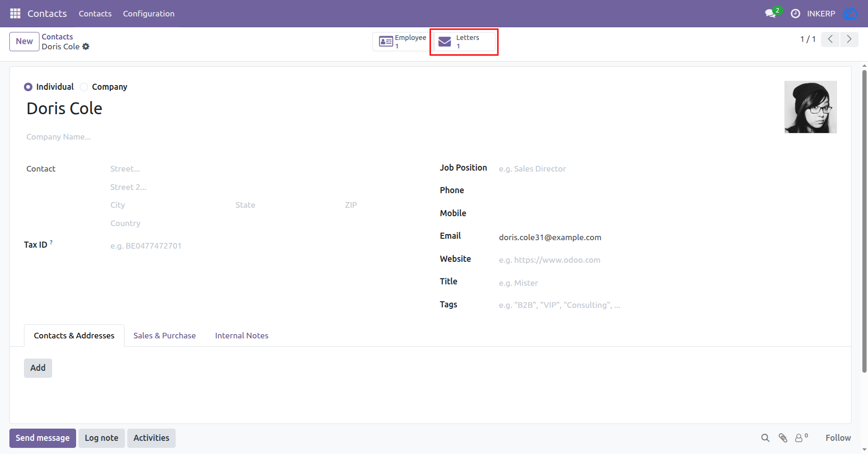The image size is (868, 454).
Task: Click the Job Position input field
Action: (667, 169)
